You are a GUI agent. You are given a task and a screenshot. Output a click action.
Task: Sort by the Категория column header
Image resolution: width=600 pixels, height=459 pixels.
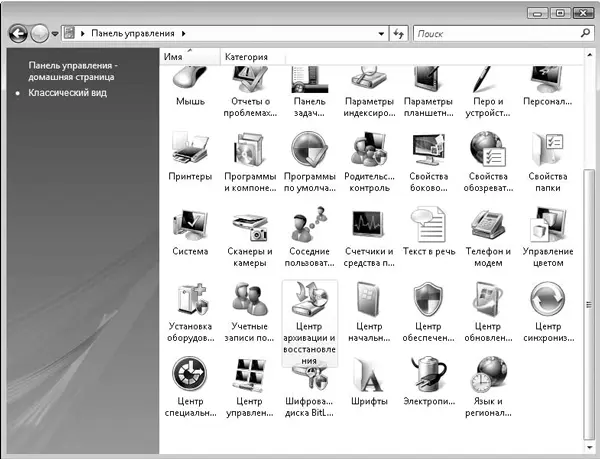pos(247,56)
